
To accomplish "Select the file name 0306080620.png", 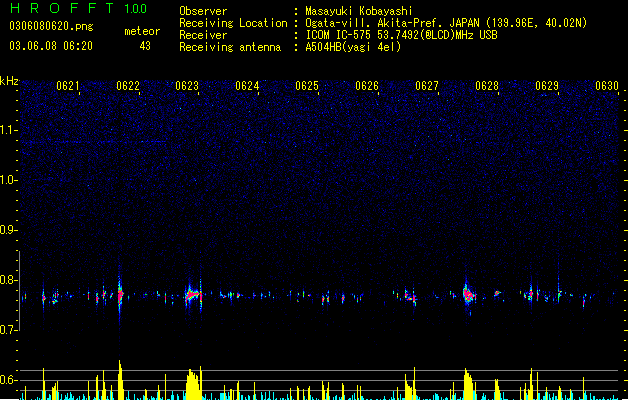I will 51,26.
